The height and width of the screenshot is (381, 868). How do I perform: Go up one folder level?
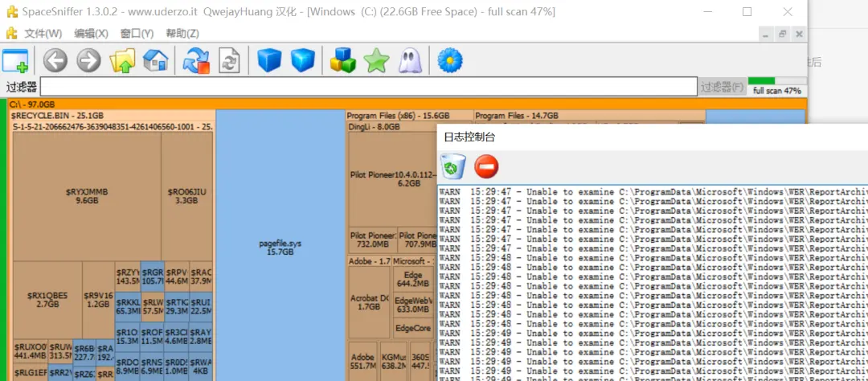(x=122, y=60)
